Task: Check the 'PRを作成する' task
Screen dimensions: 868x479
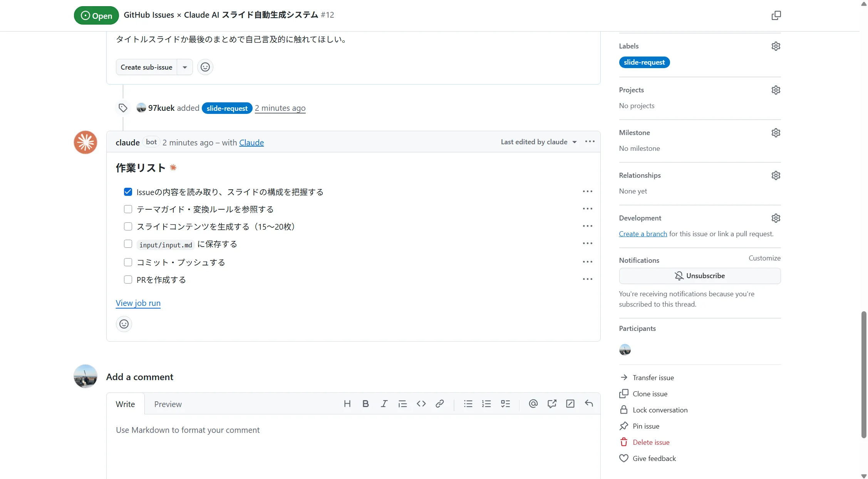Action: click(128, 280)
